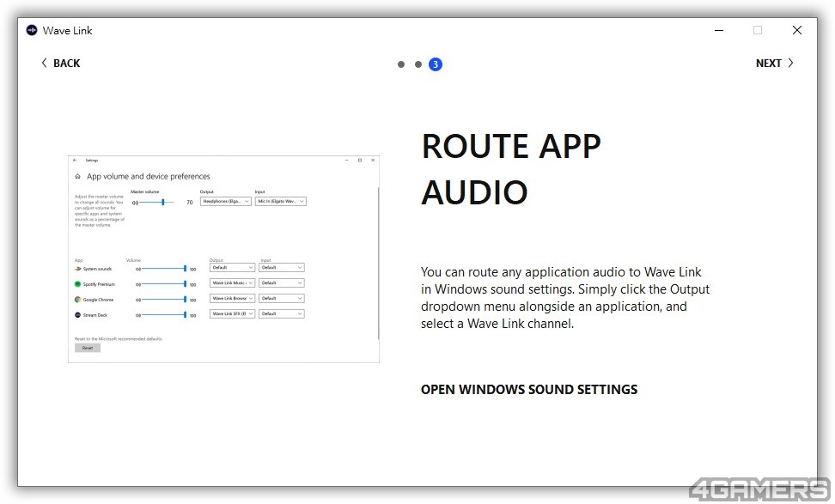Select the second onboarding page dot

(418, 64)
